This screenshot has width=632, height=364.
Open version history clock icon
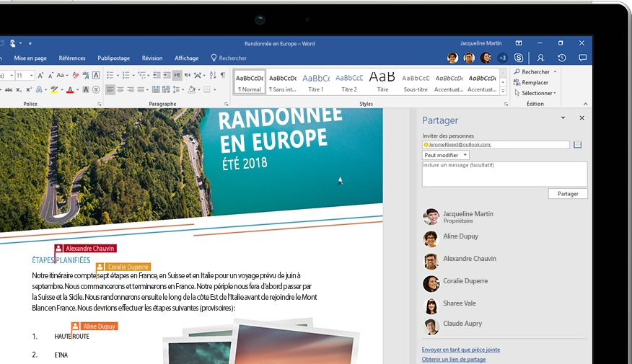[x=562, y=58]
